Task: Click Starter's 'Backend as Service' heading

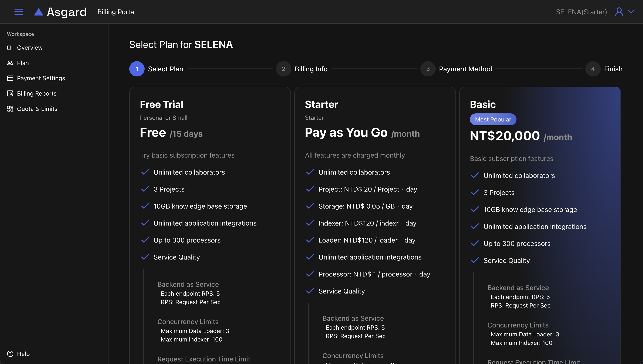Action: pyautogui.click(x=353, y=318)
